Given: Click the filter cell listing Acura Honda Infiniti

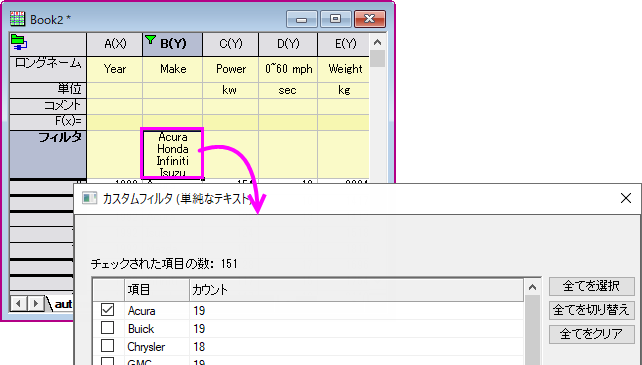Looking at the screenshot, I should tap(172, 154).
